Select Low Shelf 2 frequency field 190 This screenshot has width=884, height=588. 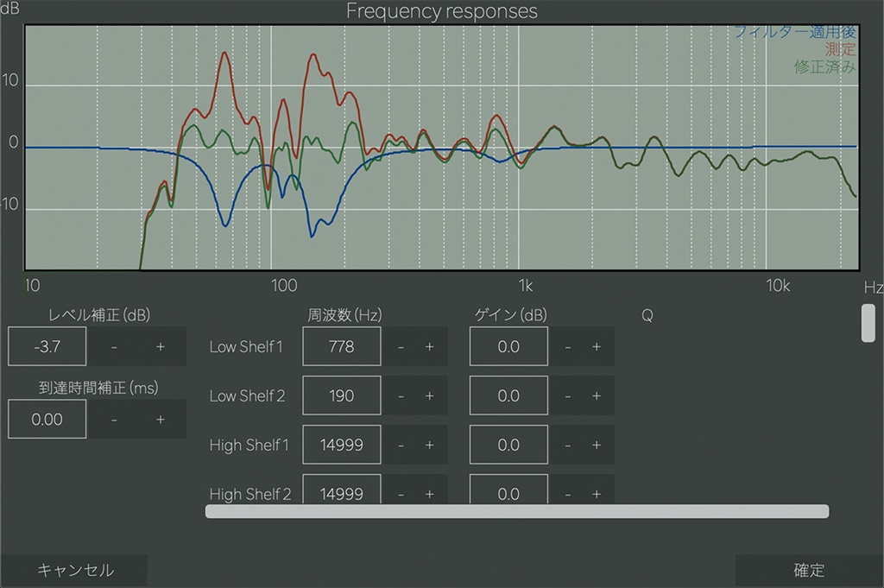click(x=342, y=395)
